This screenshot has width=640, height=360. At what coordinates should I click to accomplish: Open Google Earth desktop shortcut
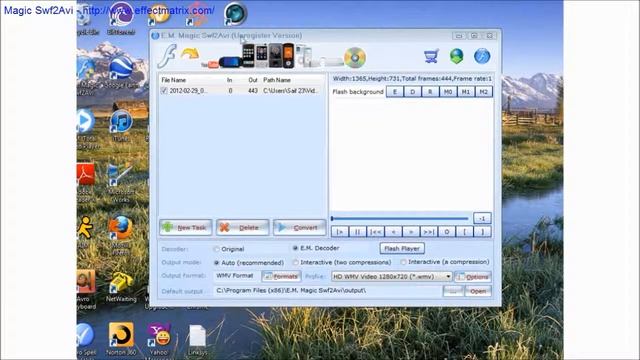click(120, 71)
